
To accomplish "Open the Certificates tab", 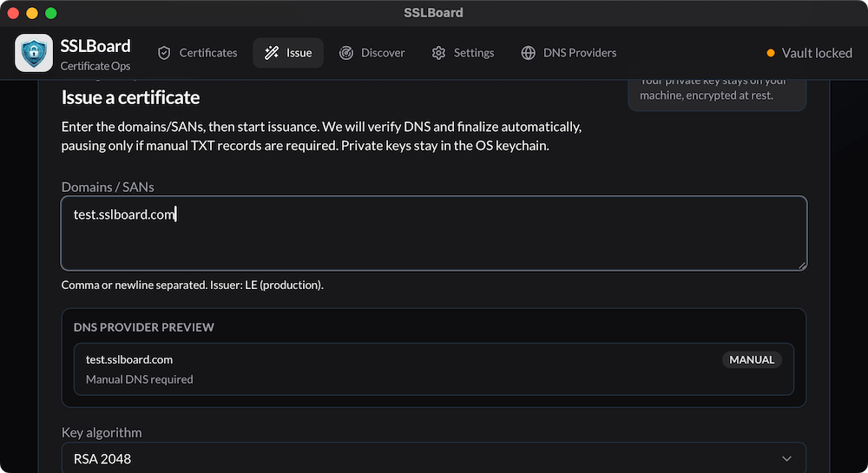I will click(198, 53).
